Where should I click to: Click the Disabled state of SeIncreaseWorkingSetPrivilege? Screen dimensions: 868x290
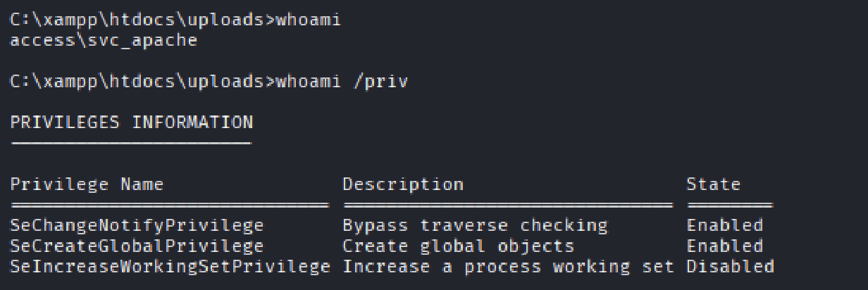point(731,267)
